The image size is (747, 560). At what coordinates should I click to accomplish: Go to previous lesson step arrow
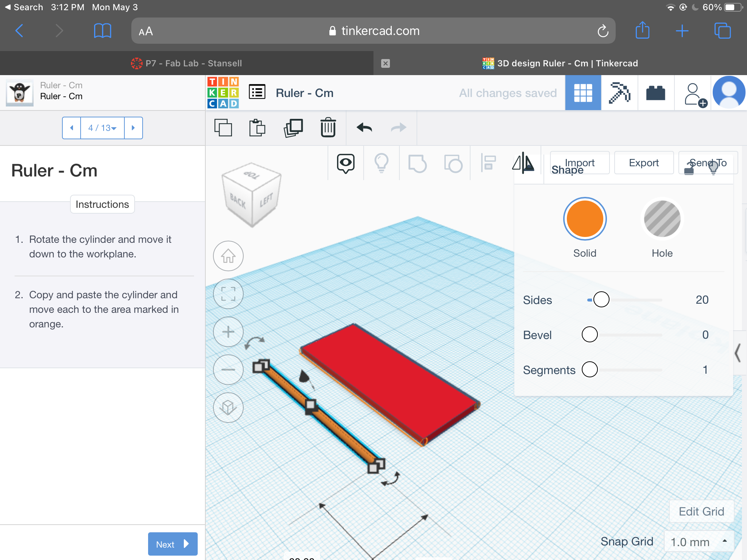point(71,128)
